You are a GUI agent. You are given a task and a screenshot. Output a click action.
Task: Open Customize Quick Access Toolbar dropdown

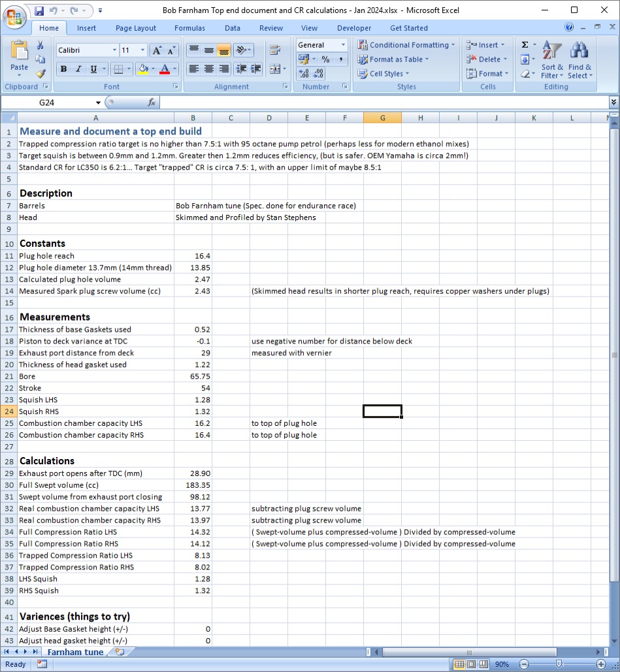[100, 10]
